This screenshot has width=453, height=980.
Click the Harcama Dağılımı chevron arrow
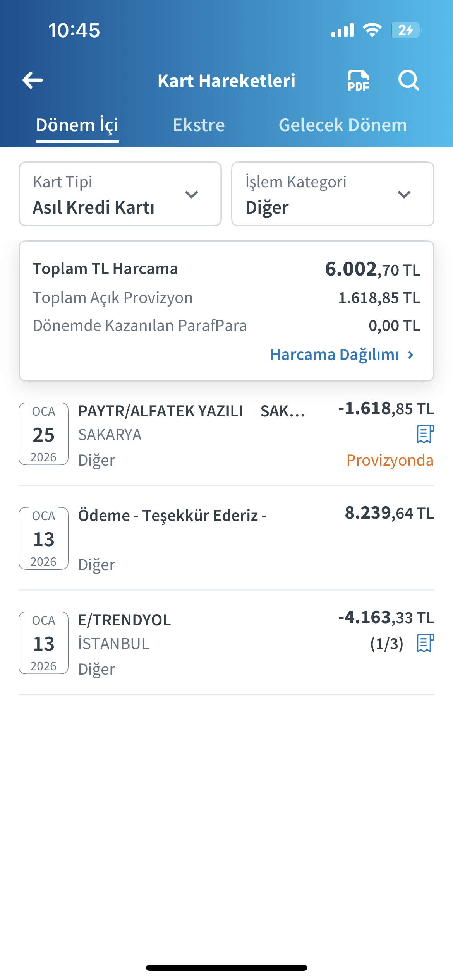pyautogui.click(x=411, y=355)
